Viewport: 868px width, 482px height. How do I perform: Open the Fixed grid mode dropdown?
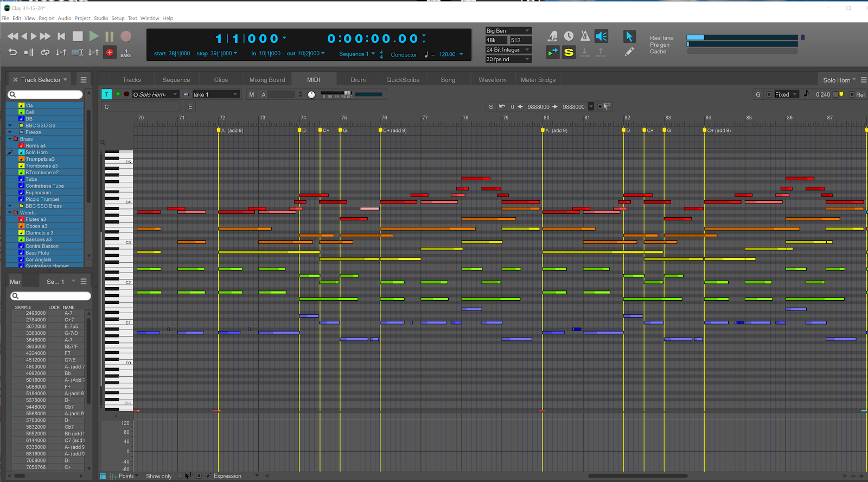(x=786, y=94)
